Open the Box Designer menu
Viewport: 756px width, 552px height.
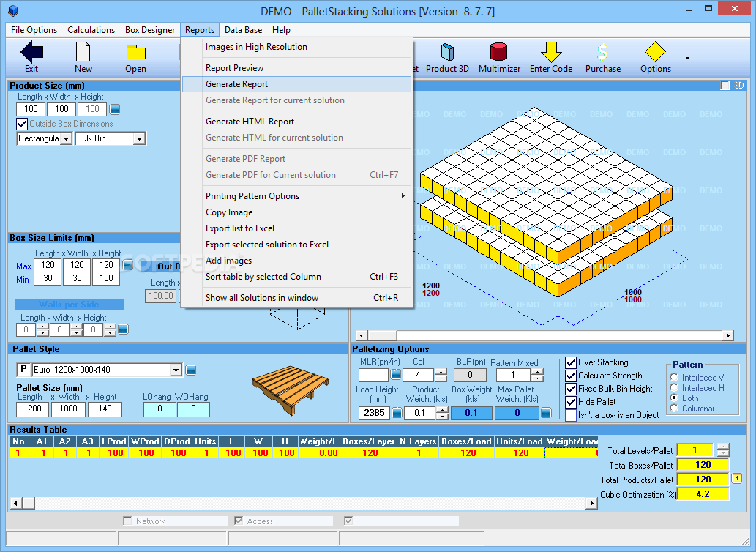[x=150, y=30]
